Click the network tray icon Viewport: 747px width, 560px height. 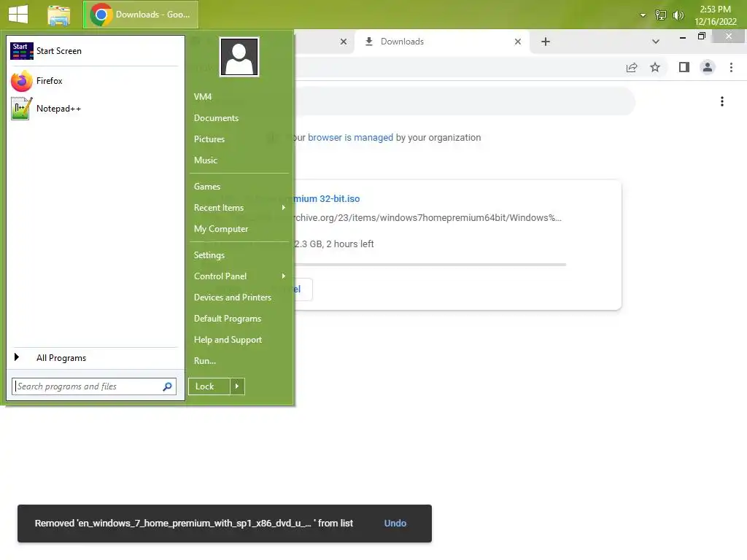(660, 15)
